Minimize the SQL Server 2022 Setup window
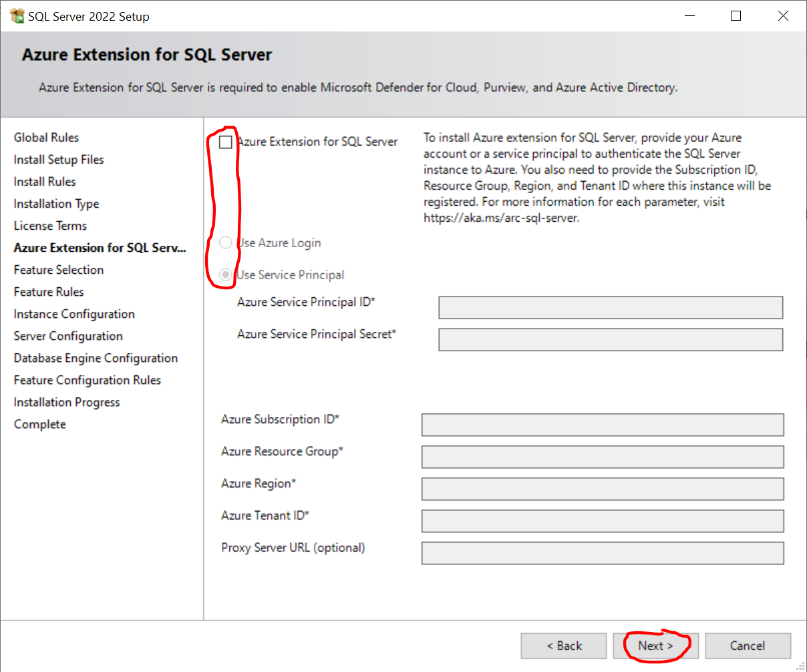This screenshot has width=807, height=672. pos(689,16)
